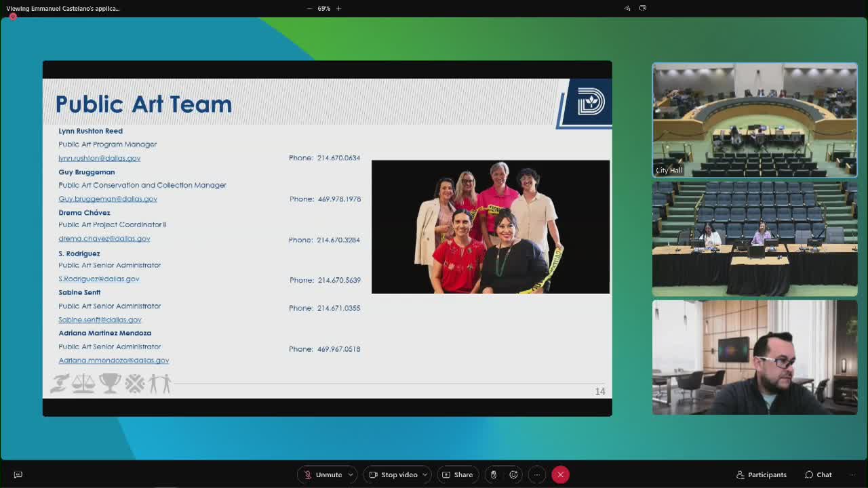This screenshot has height=488, width=868.
Task: Leave meeting with the red X button
Action: pyautogui.click(x=560, y=474)
